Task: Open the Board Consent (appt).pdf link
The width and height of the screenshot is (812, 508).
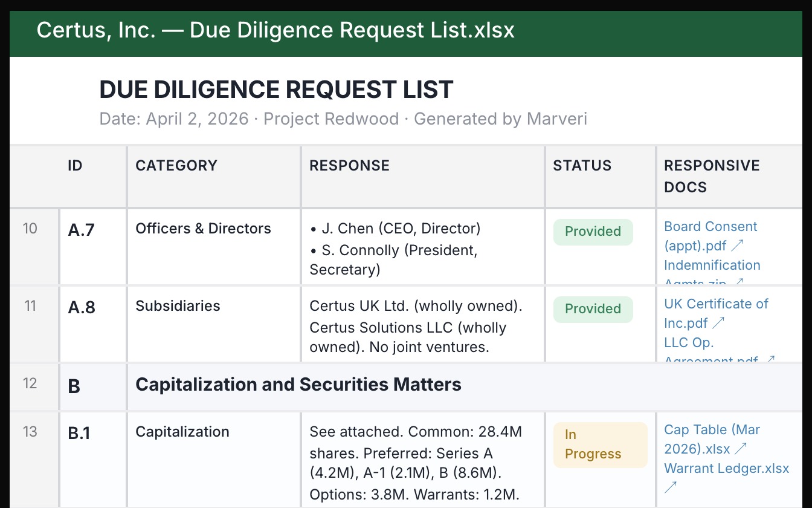Action: tap(710, 236)
